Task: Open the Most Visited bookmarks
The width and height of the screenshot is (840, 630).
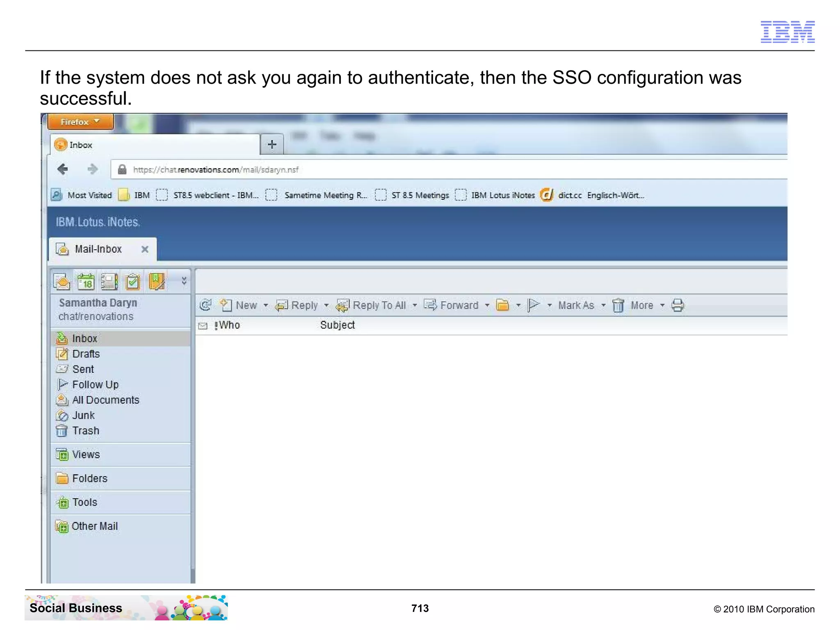Action: [82, 195]
